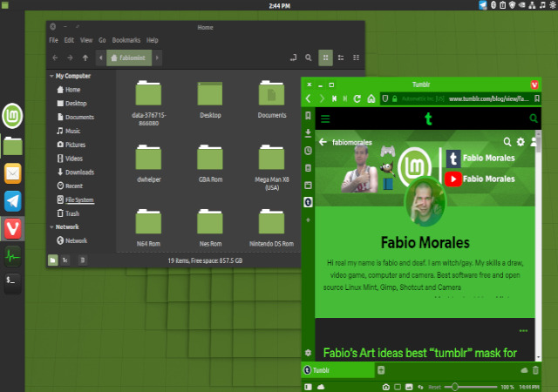
Task: Open blog settings gear icon
Action: pyautogui.click(x=521, y=142)
